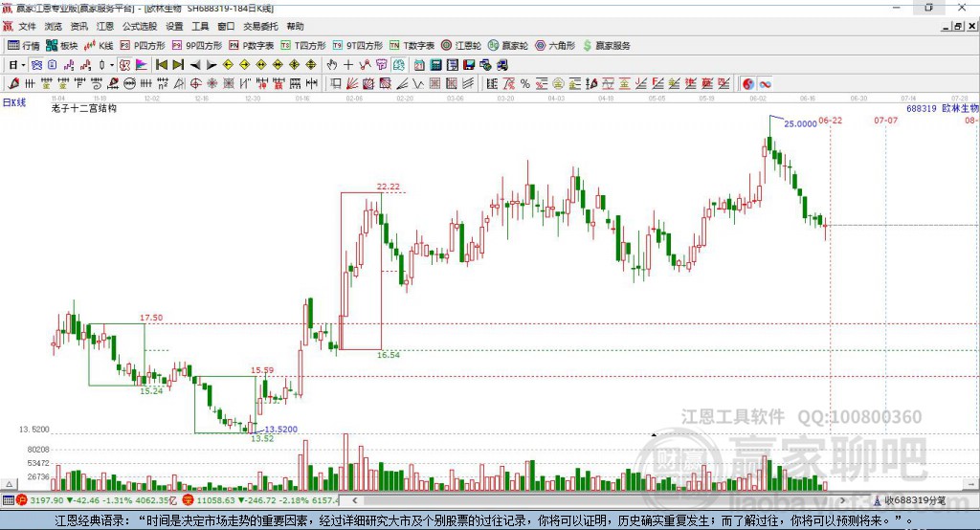Open the calculator icon
This screenshot has height=530, width=980.
pyautogui.click(x=436, y=64)
